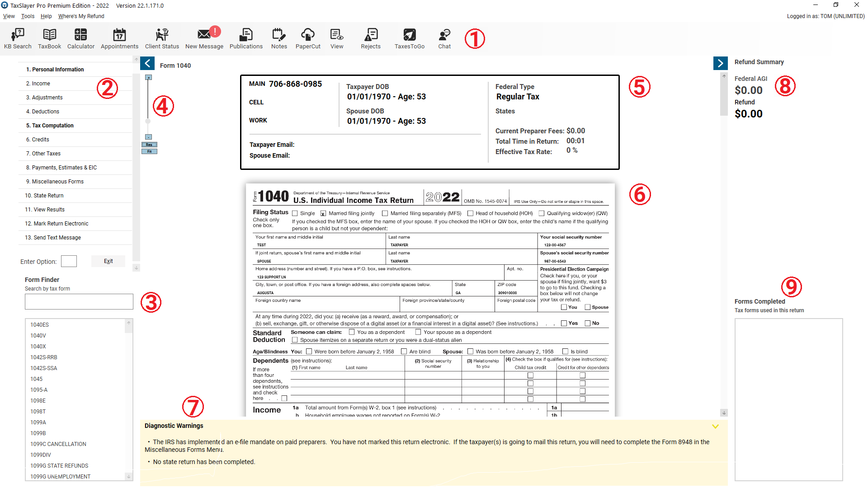Image resolution: width=868 pixels, height=488 pixels.
Task: Check the You dependent claim checkbox
Action: coord(352,332)
